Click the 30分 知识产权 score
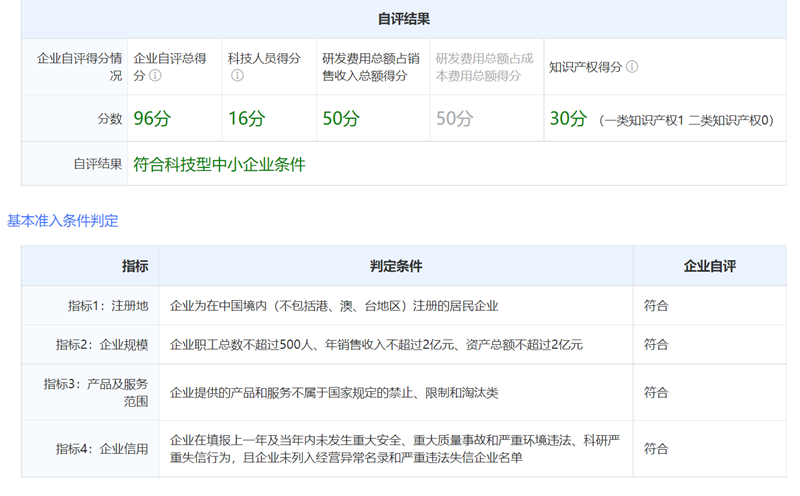Screen dimensions: 800x496 tap(568, 119)
